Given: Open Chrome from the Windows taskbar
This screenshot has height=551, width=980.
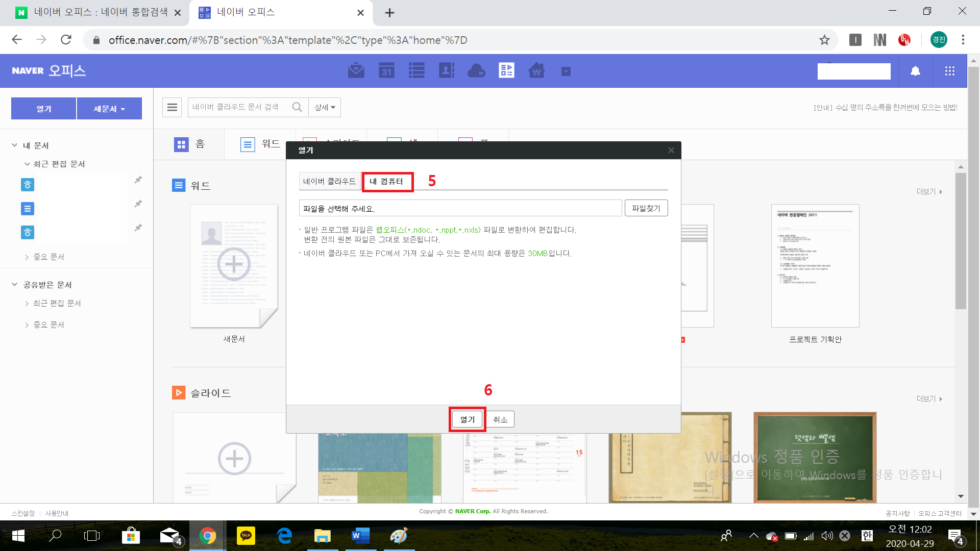Looking at the screenshot, I should point(207,536).
